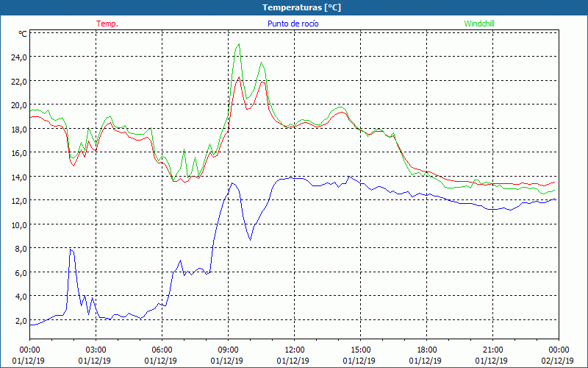Screen dimensions: 588x368
Task: Click the '8,0' y-axis value
Action: tap(21, 249)
